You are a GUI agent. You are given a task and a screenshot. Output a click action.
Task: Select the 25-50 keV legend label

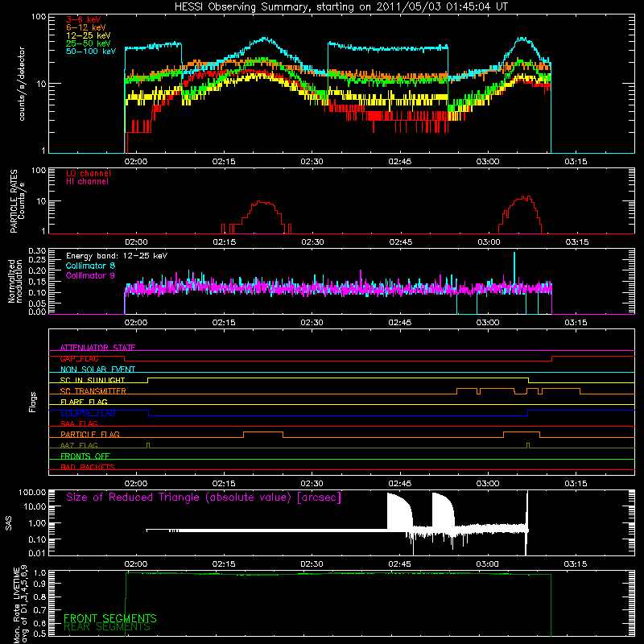click(x=89, y=43)
